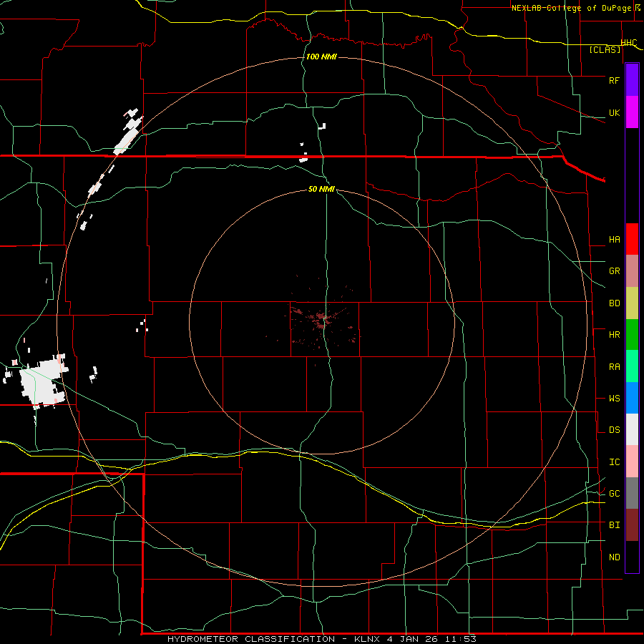This screenshot has height=644, width=644.
Task: Click the GC gray legend swatch
Action: (632, 493)
